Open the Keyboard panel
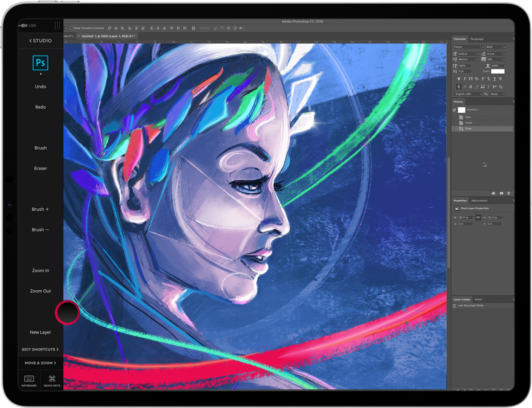This screenshot has height=408, width=532. (x=29, y=381)
